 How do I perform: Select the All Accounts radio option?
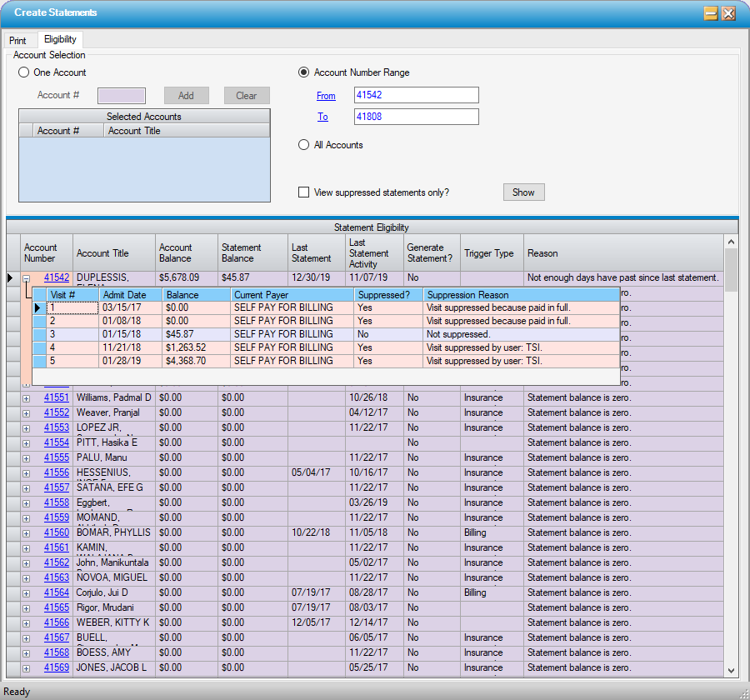pos(304,145)
